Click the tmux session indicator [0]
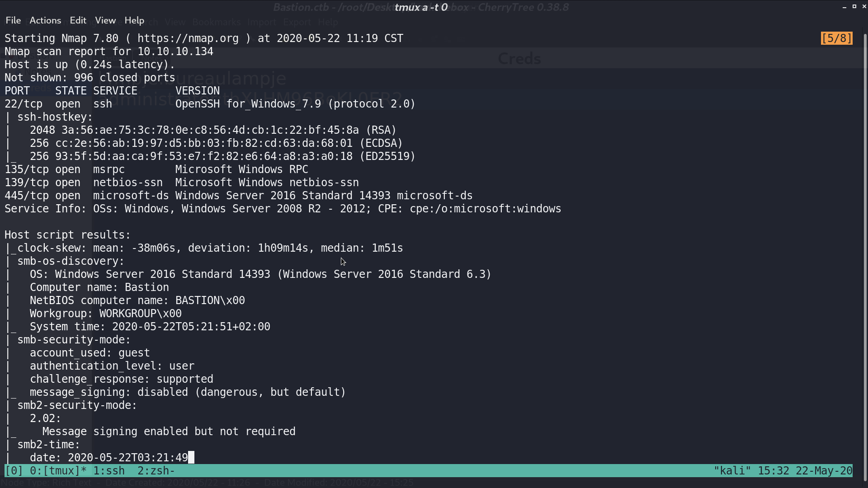868x488 pixels. [14, 471]
